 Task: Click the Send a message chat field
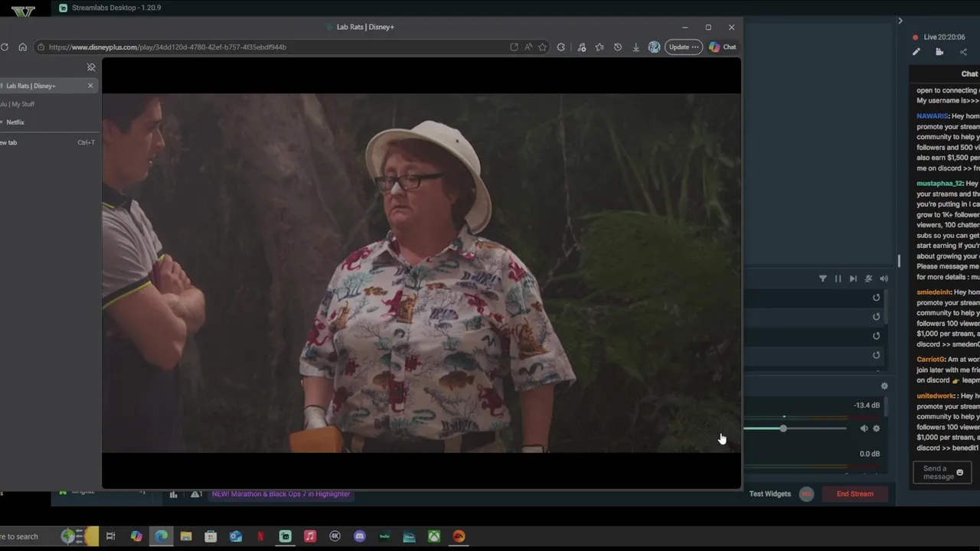click(x=942, y=473)
